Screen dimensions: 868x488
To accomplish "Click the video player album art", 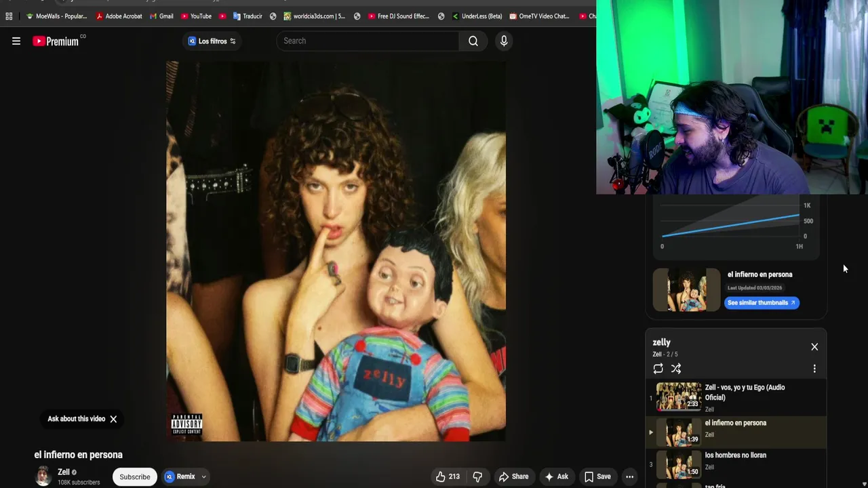I will [336, 251].
